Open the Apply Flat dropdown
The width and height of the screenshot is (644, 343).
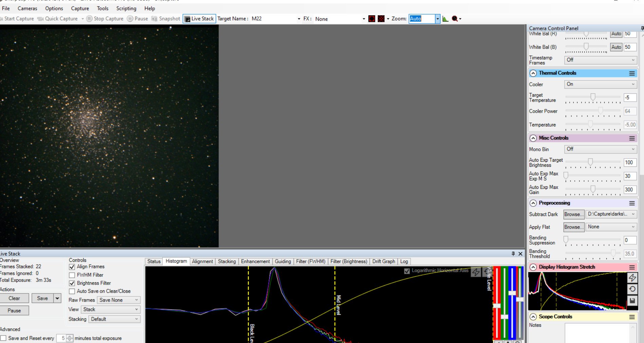click(611, 227)
